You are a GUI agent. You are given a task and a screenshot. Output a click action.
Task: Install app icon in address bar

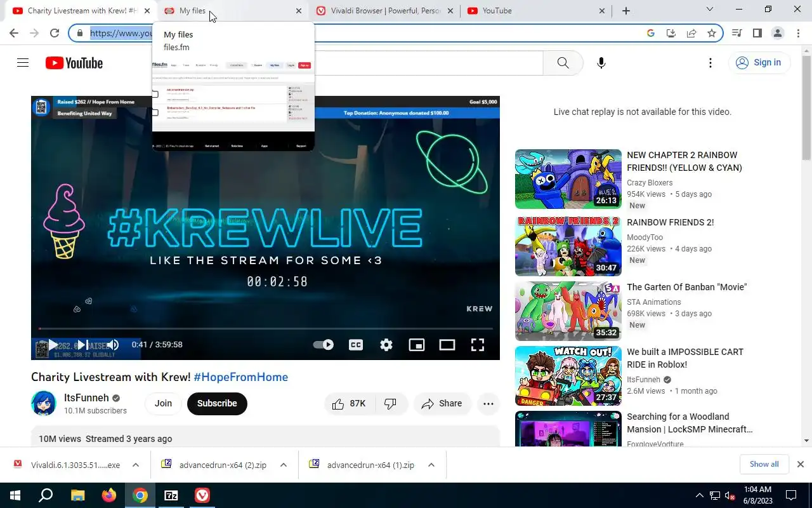(671, 33)
